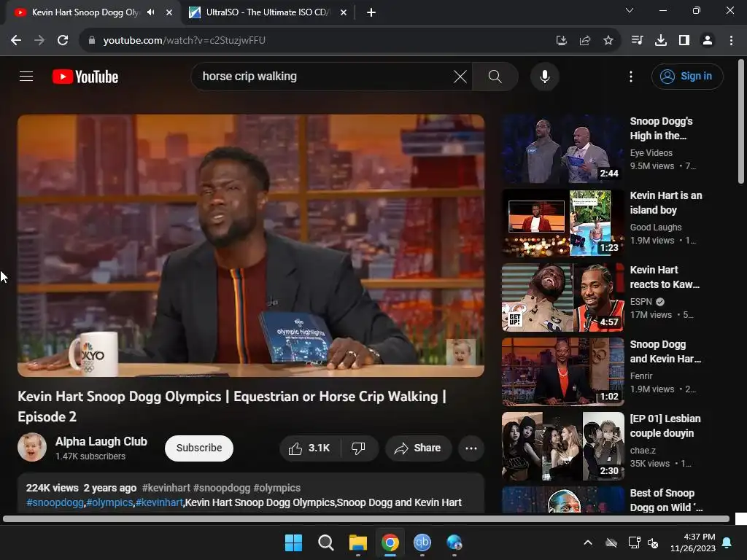Start voice search with microphone

coord(544,76)
